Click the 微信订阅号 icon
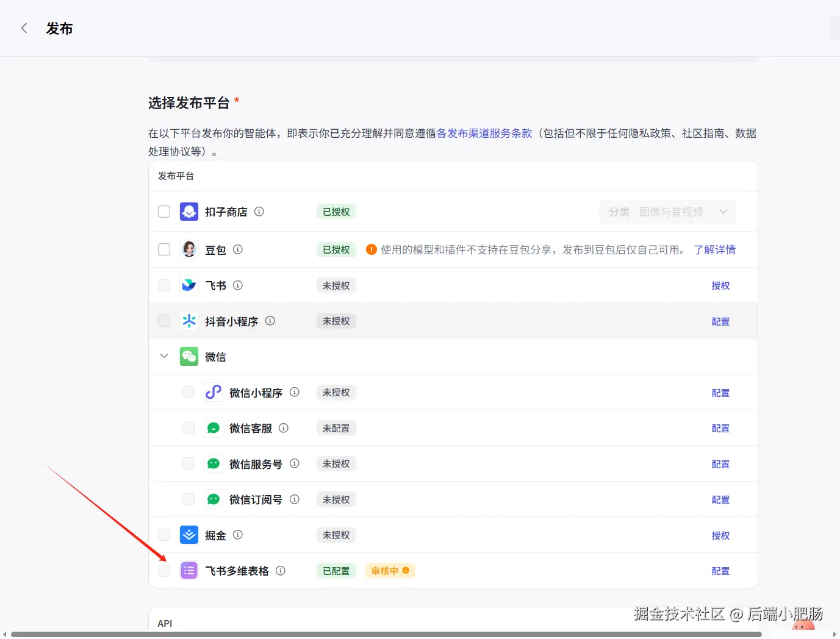This screenshot has height=639, width=840. [x=214, y=499]
